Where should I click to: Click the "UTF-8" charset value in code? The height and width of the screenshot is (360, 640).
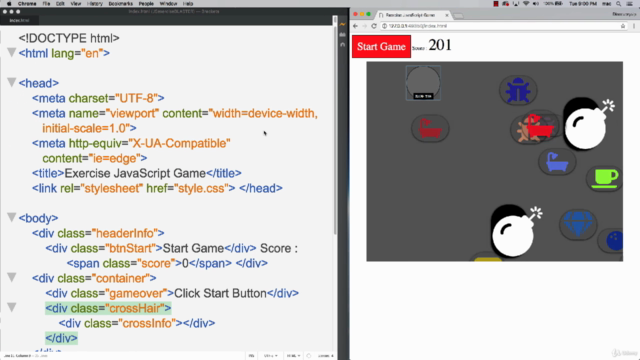[136, 98]
